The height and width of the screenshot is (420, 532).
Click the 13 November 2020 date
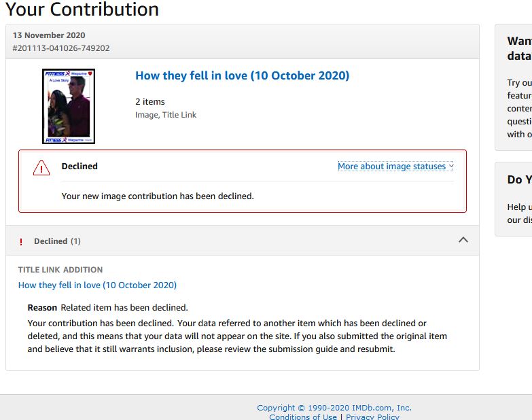click(x=49, y=35)
